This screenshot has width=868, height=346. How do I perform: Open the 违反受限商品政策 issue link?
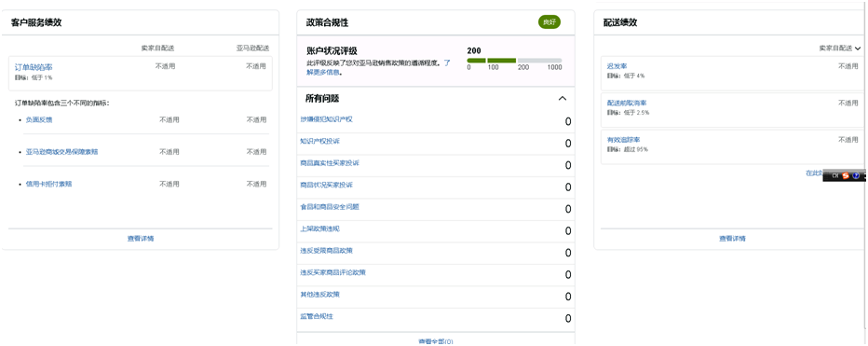(x=327, y=251)
